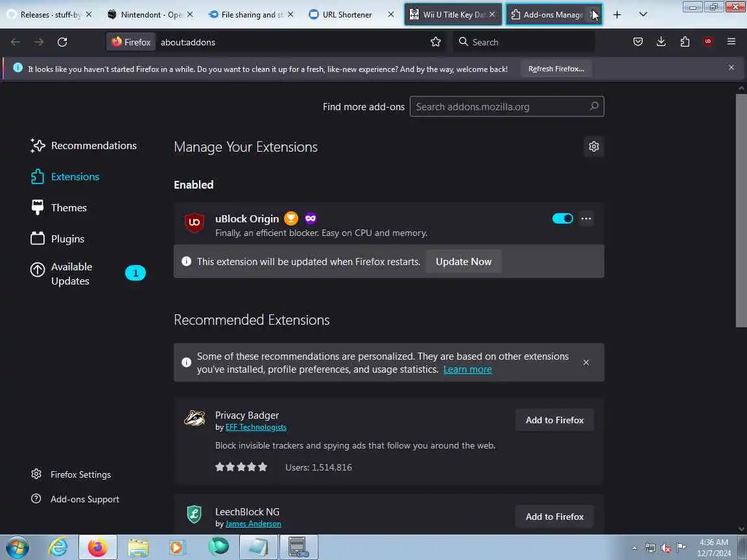747x560 pixels.
Task: Dismiss the personalized recommendations notice
Action: (586, 362)
